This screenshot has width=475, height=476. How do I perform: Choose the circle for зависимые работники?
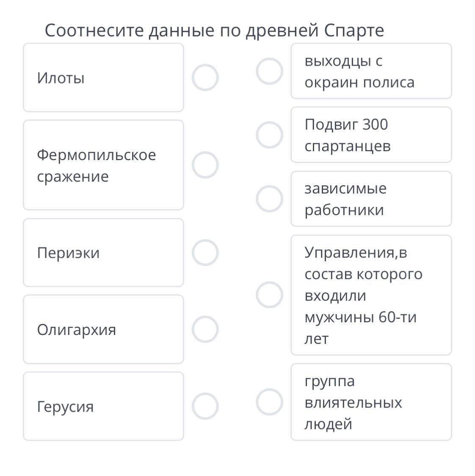pyautogui.click(x=270, y=199)
